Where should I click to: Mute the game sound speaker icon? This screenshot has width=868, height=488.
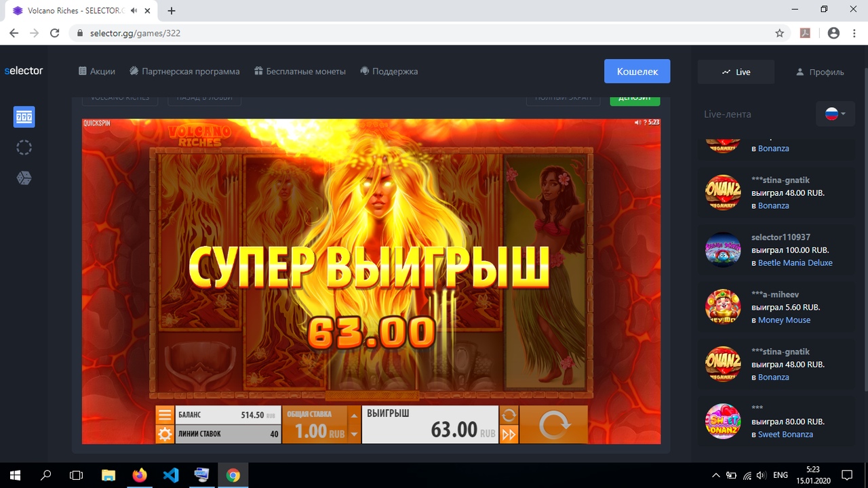[637, 123]
